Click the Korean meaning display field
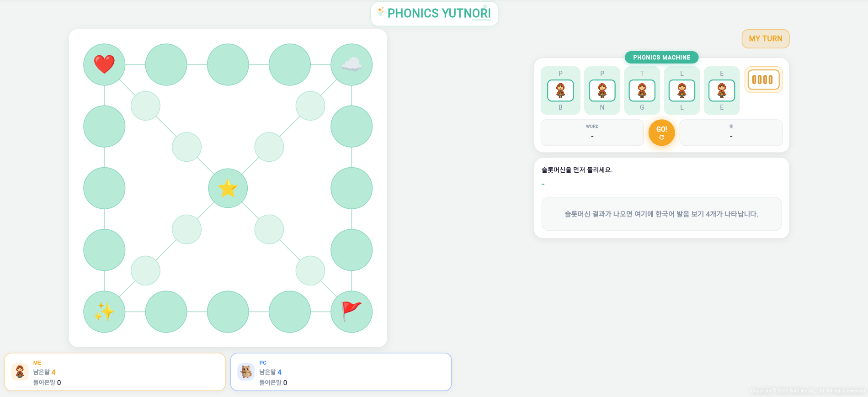868x397 pixels. click(730, 132)
